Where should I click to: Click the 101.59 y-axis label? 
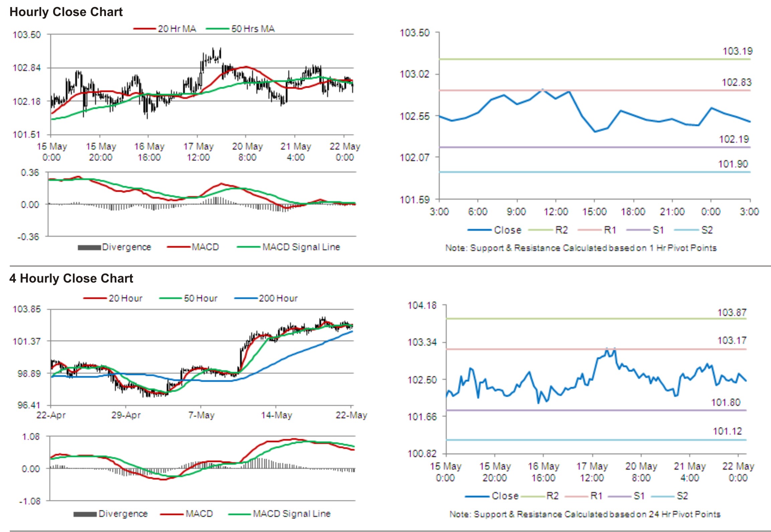[x=415, y=200]
